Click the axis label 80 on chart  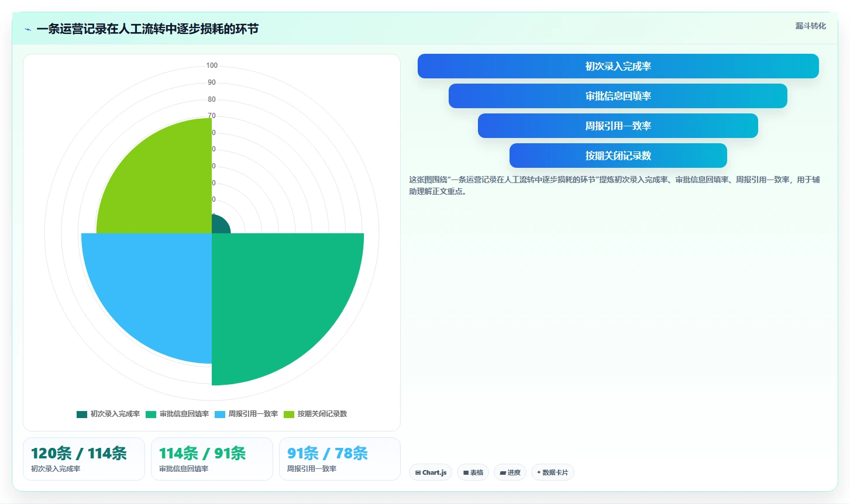(212, 99)
